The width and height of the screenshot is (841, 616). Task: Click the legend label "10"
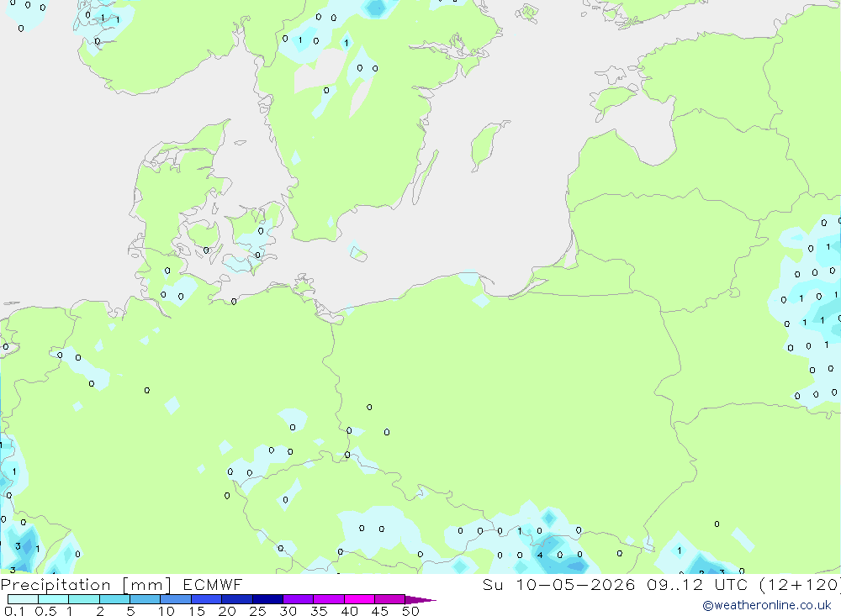pos(167,611)
